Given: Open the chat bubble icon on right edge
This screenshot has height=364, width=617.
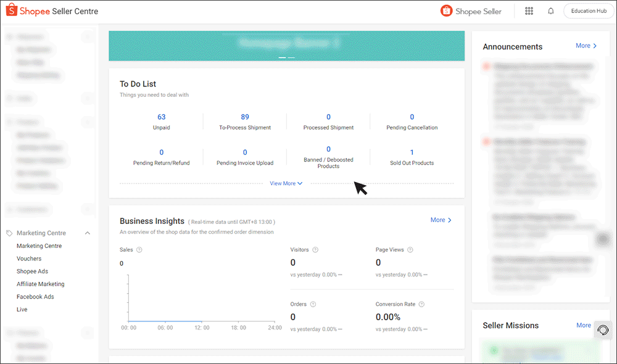Looking at the screenshot, I should [603, 330].
